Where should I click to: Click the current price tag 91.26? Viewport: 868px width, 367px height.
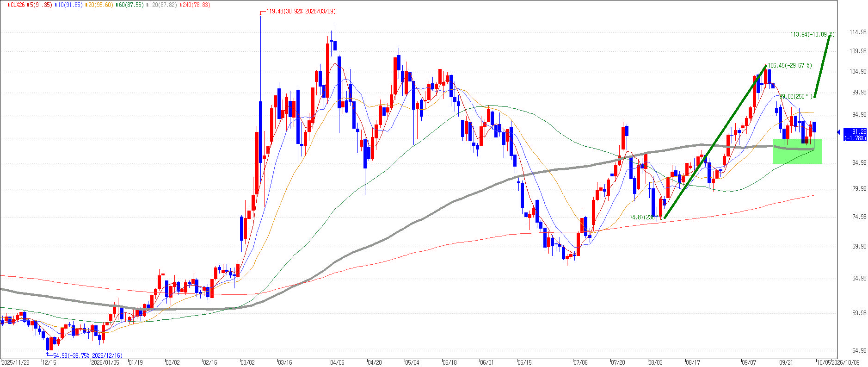tap(855, 135)
